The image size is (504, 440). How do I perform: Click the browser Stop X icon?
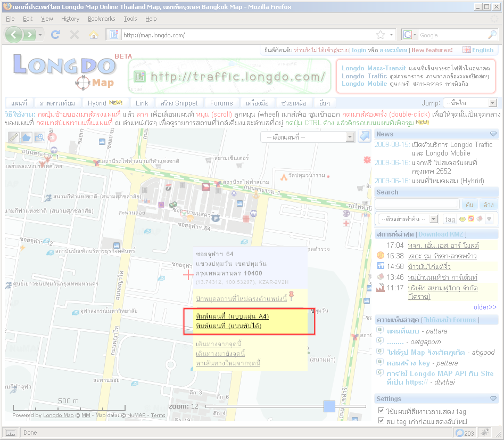tap(75, 35)
